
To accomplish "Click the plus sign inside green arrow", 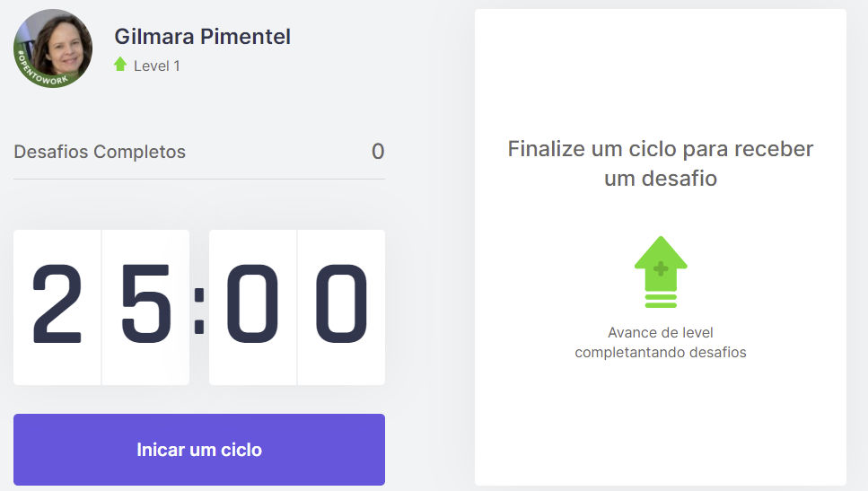I will pyautogui.click(x=661, y=269).
